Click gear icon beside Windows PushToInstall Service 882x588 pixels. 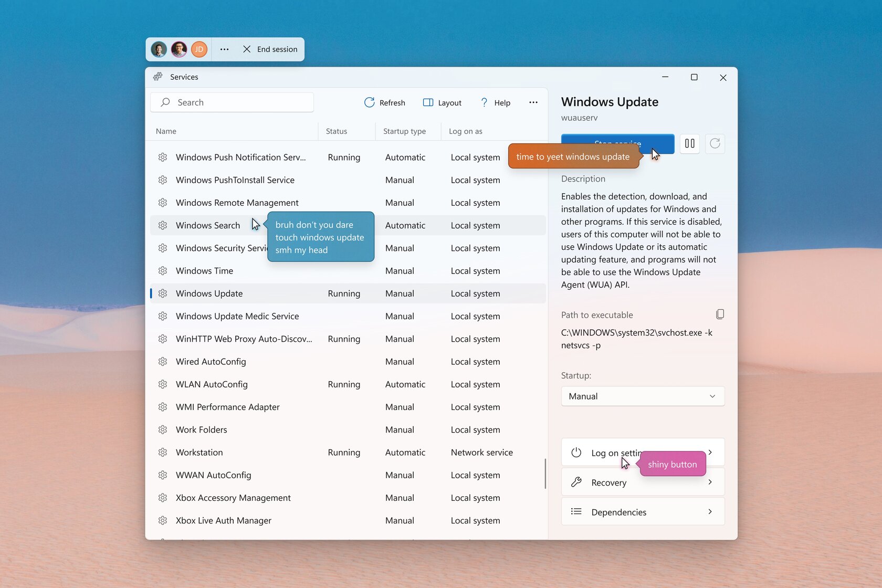163,180
